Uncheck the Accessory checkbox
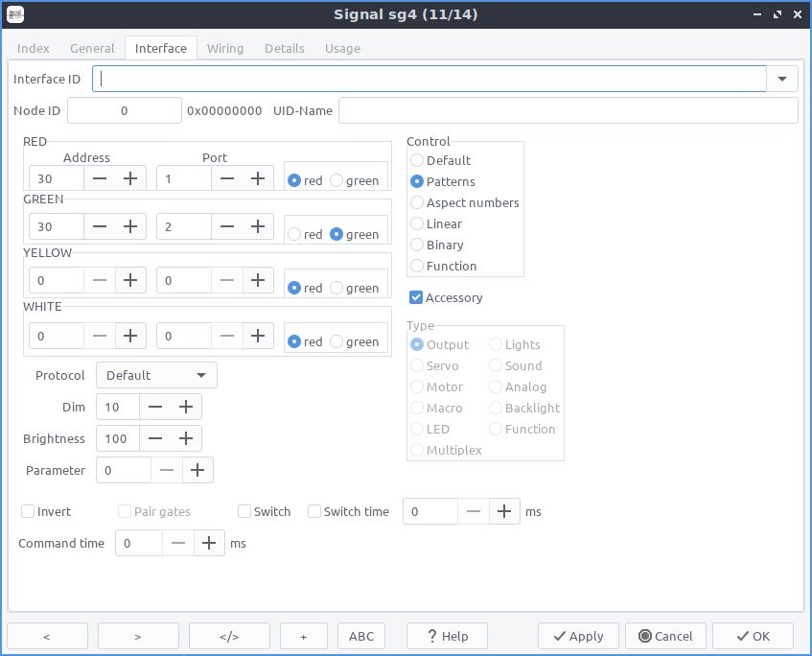812x656 pixels. (416, 297)
